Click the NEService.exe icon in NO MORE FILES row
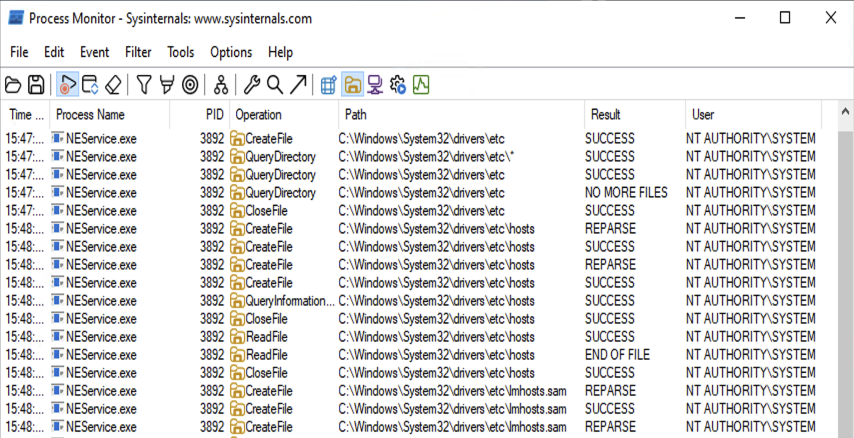This screenshot has height=438, width=854. (58, 193)
